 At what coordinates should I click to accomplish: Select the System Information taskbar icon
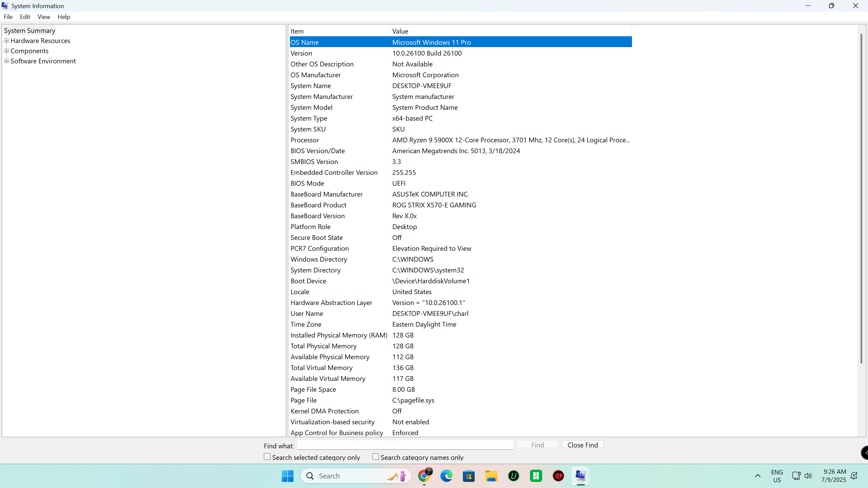(x=580, y=476)
